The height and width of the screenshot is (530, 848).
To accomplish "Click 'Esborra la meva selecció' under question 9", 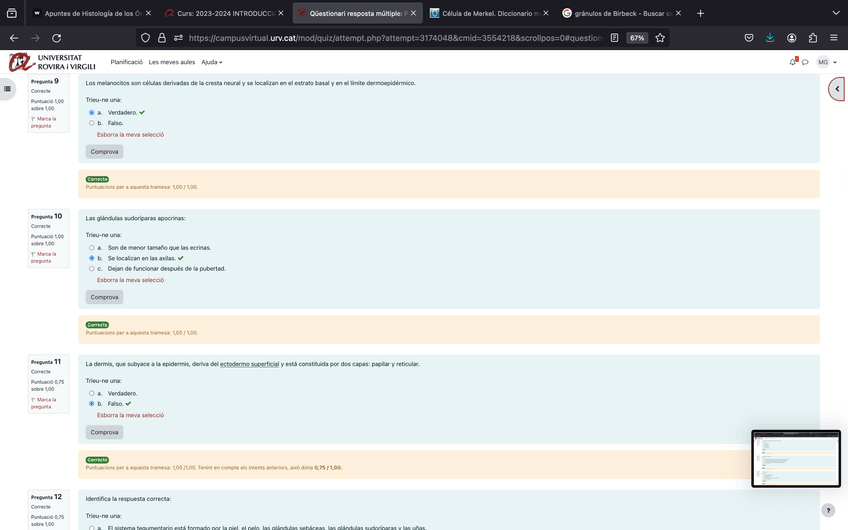I will 130,134.
